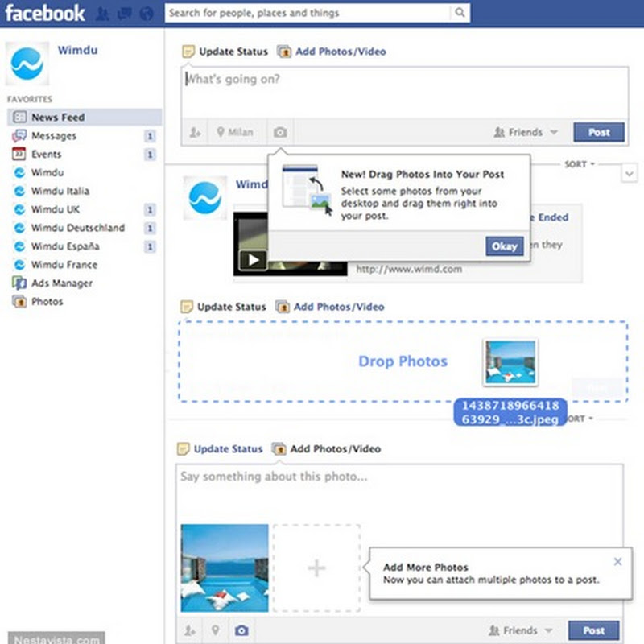The height and width of the screenshot is (644, 644).
Task: Click tag people icon in bottom composer
Action: coord(190,630)
